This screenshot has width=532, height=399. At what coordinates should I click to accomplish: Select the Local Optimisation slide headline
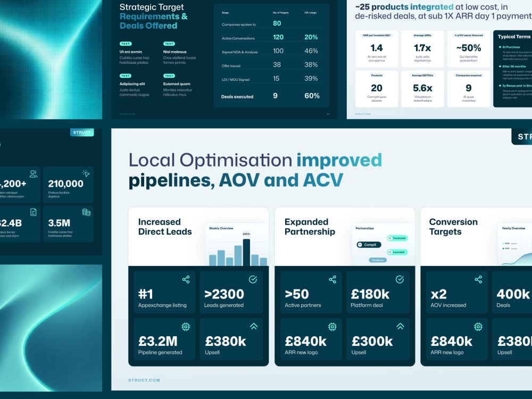coord(255,170)
